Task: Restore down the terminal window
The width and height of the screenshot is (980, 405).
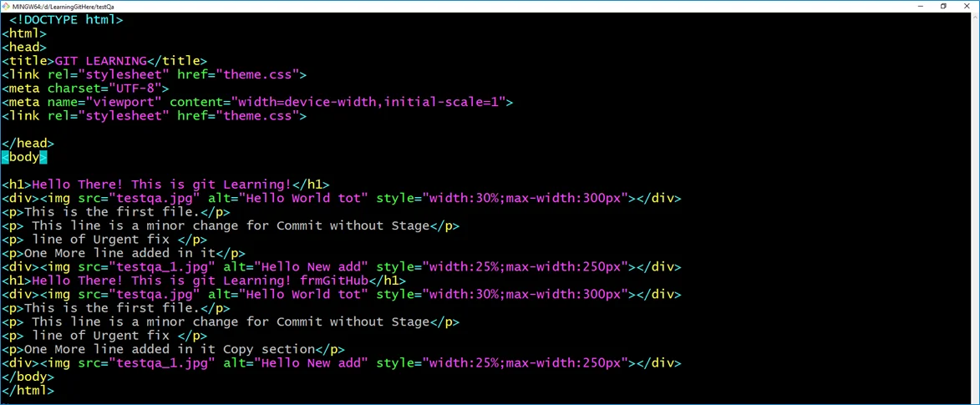Action: click(943, 6)
